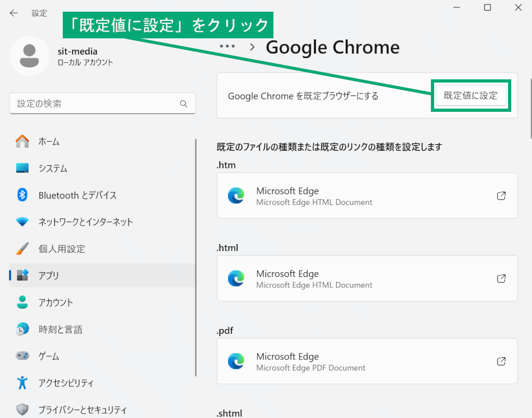Click the 既定のファイルの種類 section heading
The height and width of the screenshot is (418, 532).
click(329, 147)
